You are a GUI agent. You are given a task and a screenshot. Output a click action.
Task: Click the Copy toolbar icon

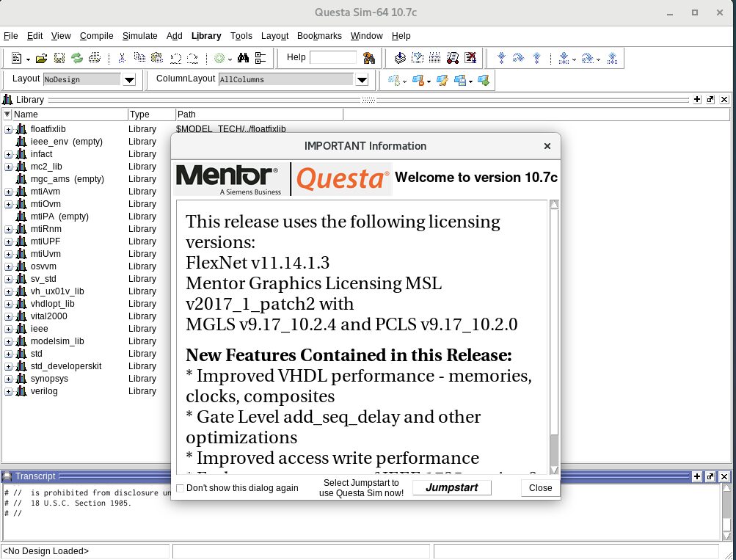click(139, 58)
